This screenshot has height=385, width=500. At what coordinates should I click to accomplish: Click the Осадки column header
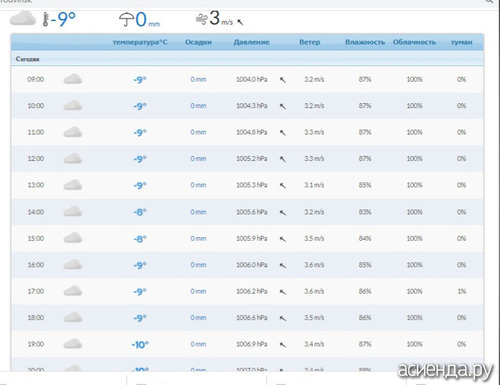point(198,42)
